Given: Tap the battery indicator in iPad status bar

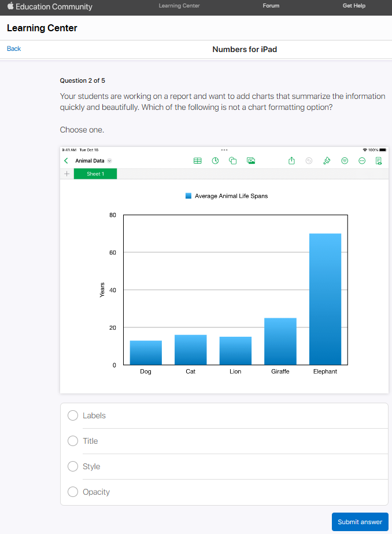Looking at the screenshot, I should click(383, 150).
